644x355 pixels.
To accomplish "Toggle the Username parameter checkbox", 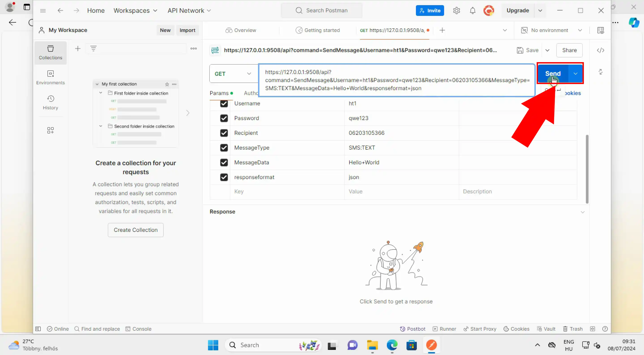I will pos(224,103).
